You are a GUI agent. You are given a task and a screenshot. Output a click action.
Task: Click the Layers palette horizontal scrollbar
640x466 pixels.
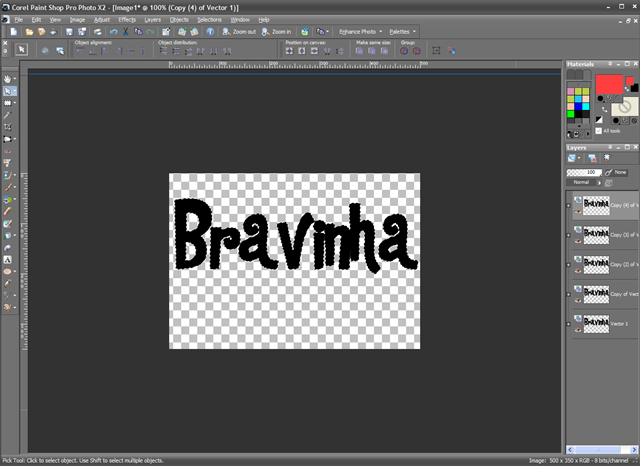coord(602,450)
